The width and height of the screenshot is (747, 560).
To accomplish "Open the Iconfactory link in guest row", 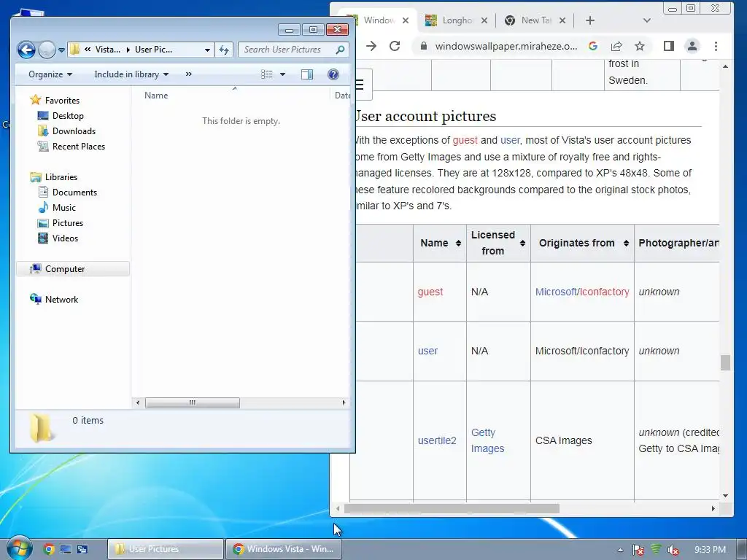I will click(x=604, y=292).
